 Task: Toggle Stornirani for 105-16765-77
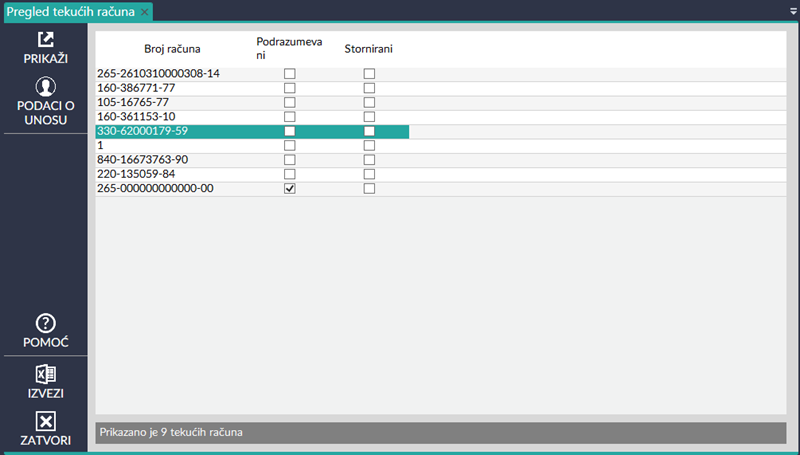(x=369, y=103)
